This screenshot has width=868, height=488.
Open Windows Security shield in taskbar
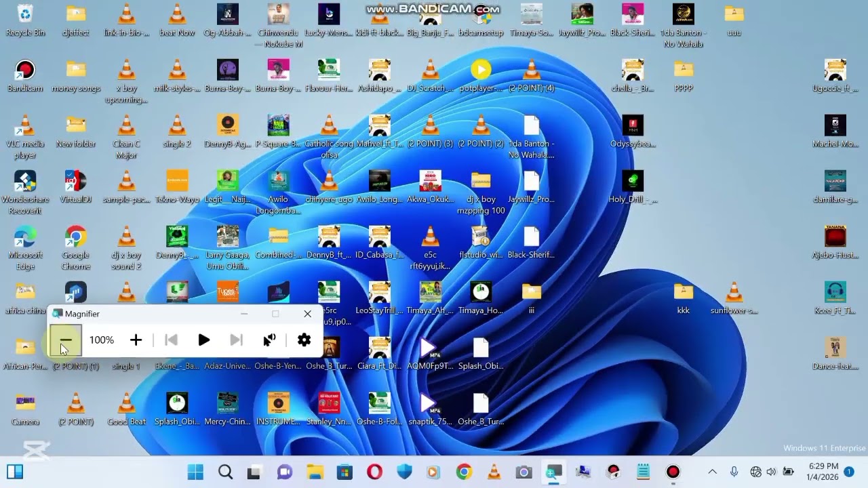tap(404, 472)
